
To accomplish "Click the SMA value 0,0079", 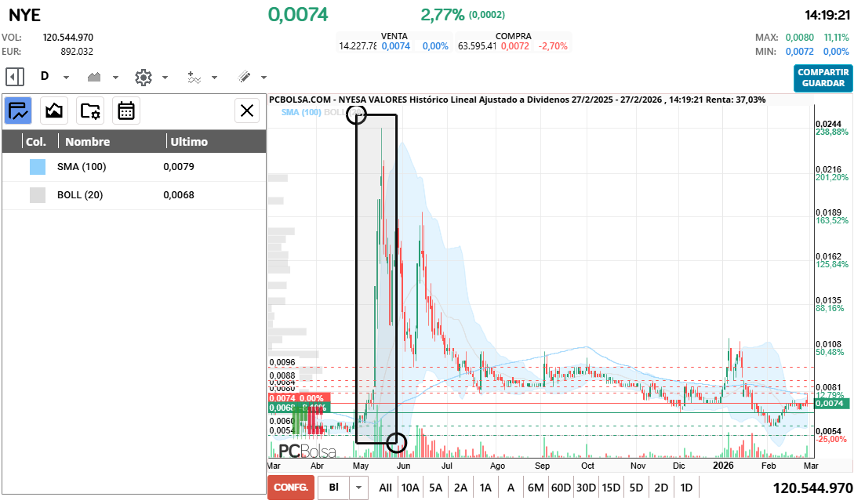I will pos(179,166).
